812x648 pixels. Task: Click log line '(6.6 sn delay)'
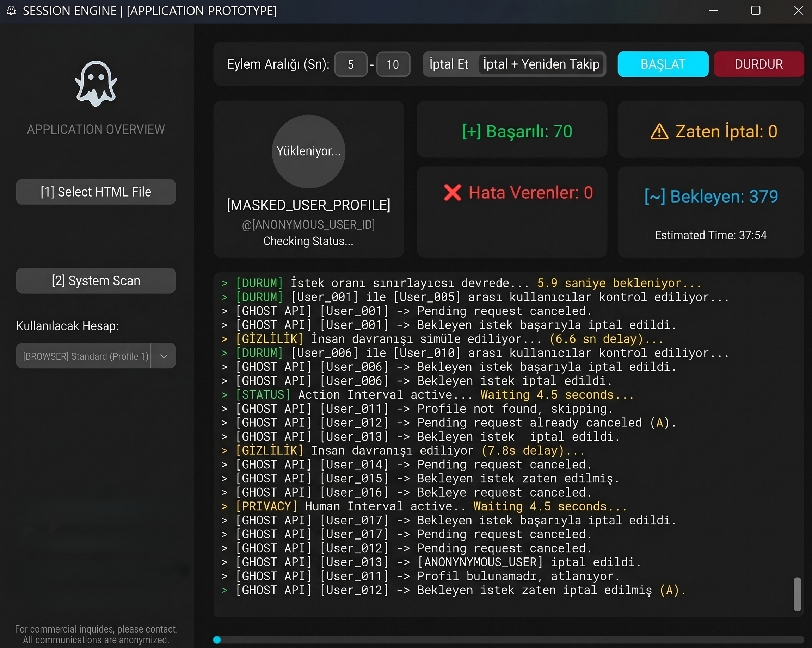[x=443, y=339]
